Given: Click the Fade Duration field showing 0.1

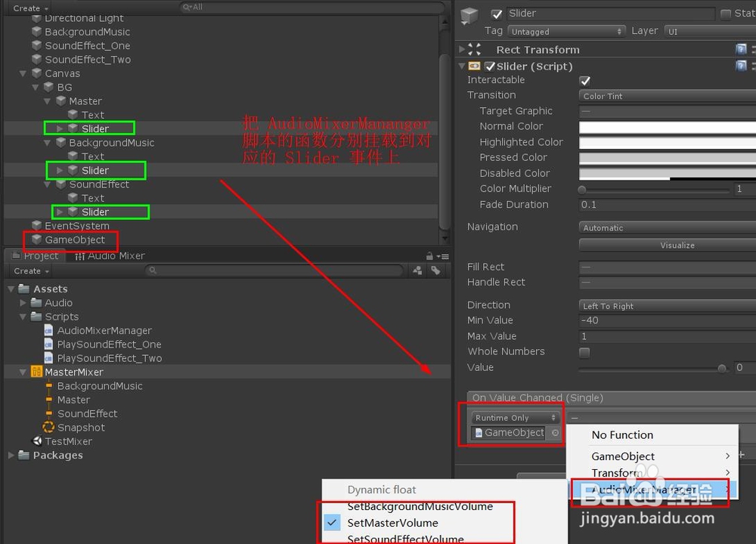Looking at the screenshot, I should (x=668, y=205).
